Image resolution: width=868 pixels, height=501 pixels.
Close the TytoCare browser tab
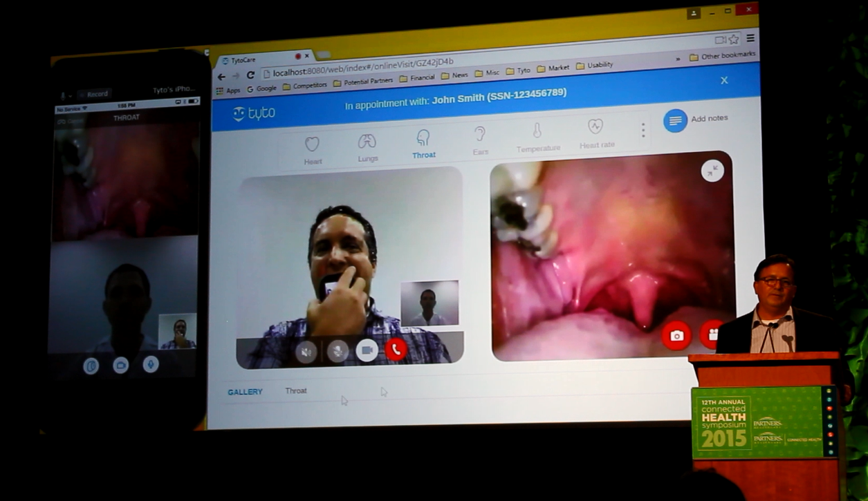pyautogui.click(x=307, y=56)
